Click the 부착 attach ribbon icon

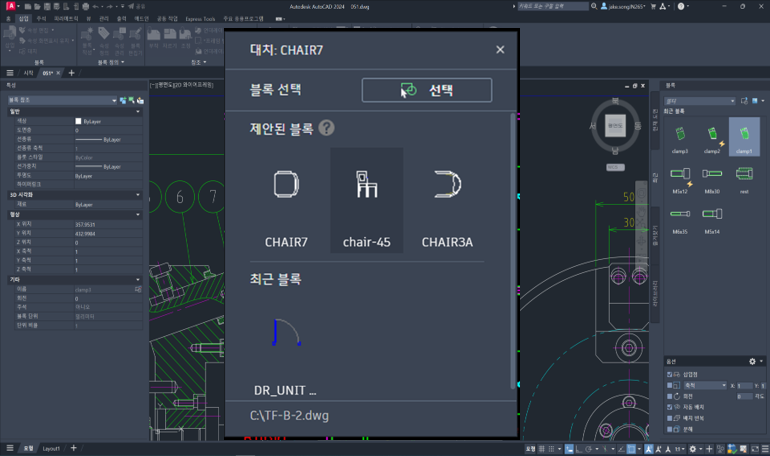(x=154, y=38)
